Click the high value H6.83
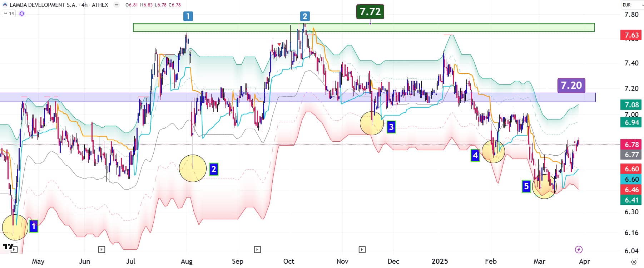This screenshot has height=268, width=644. point(146,5)
